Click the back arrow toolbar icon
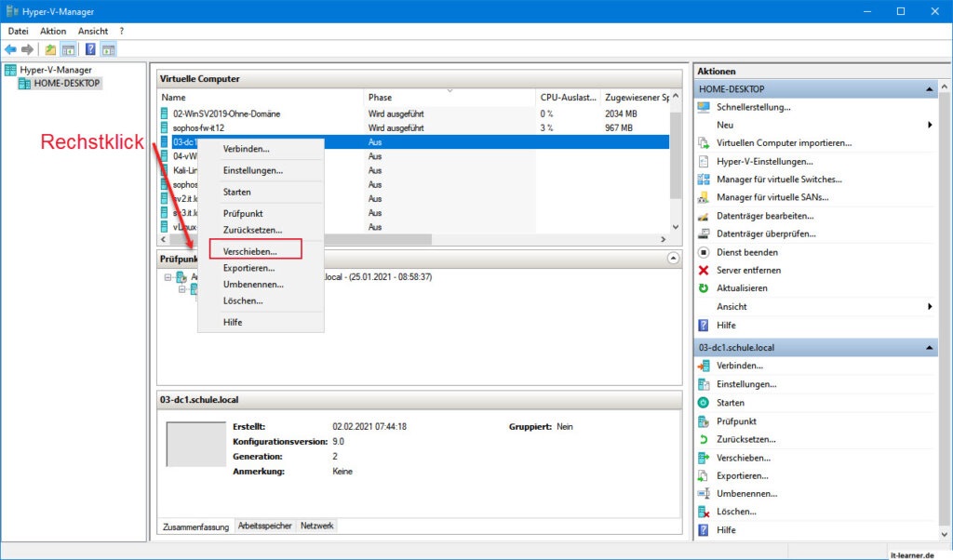 [10, 50]
